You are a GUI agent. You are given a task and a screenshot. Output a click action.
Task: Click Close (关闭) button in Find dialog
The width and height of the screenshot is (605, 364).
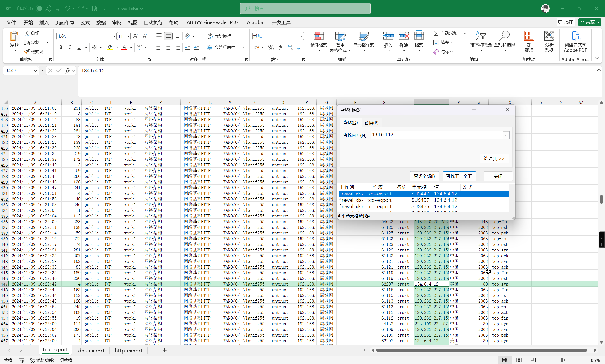coord(498,176)
